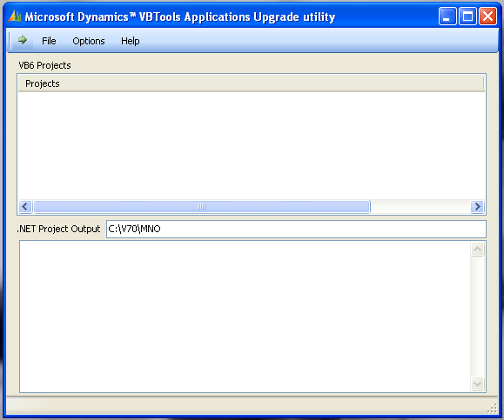This screenshot has height=420, width=504.
Task: Click the Microsoft Dynamics title bar icon
Action: (15, 16)
